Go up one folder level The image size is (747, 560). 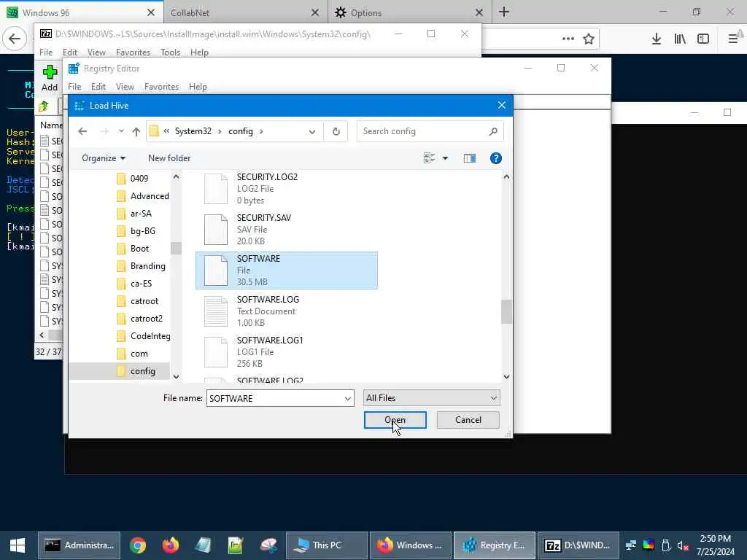[136, 131]
